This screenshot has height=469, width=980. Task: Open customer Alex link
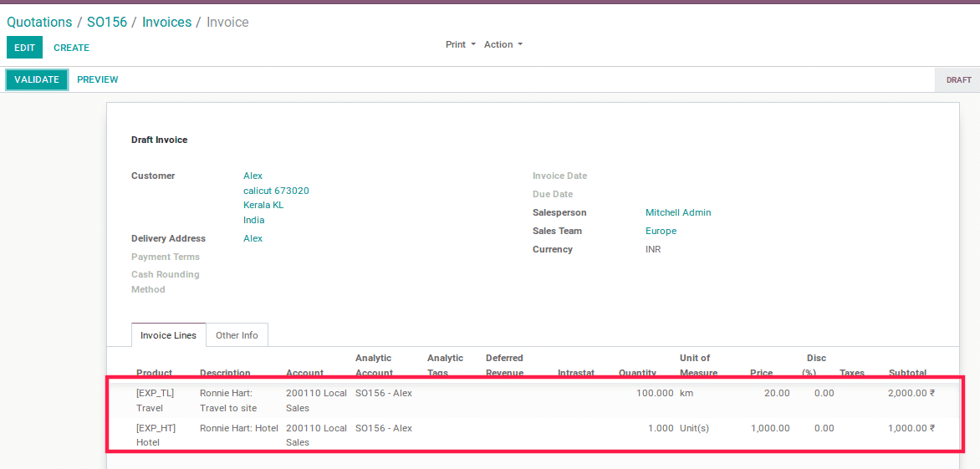coord(253,176)
